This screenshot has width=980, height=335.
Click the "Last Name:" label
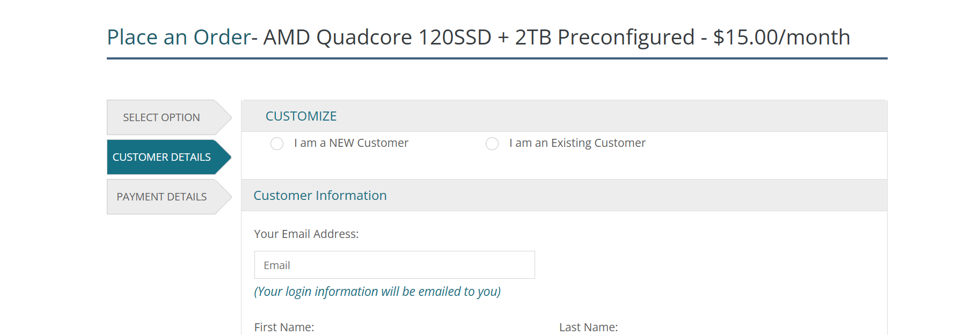(588, 327)
